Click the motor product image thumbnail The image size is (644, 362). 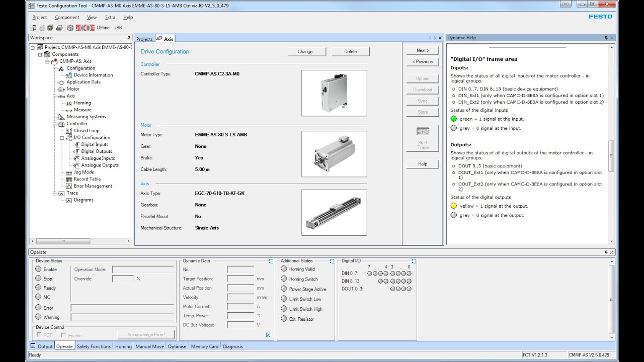335,154
